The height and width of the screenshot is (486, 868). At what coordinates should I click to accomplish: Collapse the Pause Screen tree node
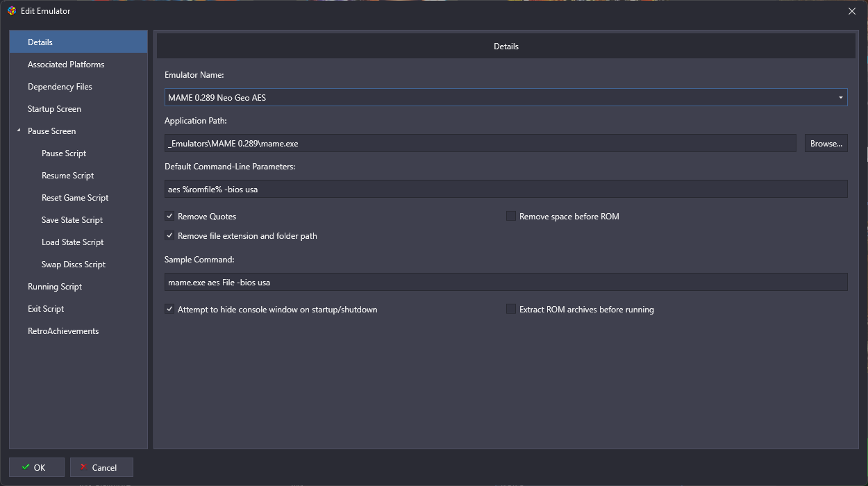tap(19, 131)
